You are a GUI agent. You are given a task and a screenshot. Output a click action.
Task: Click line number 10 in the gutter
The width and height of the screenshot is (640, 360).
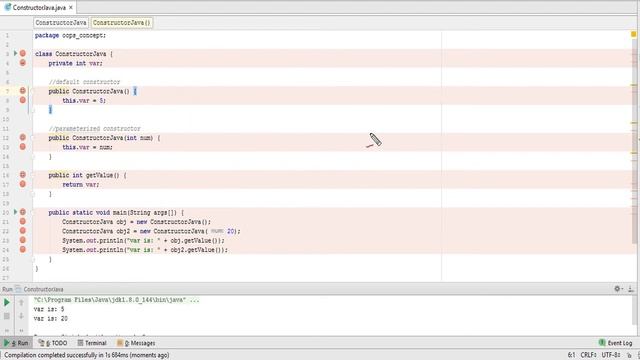pos(6,119)
